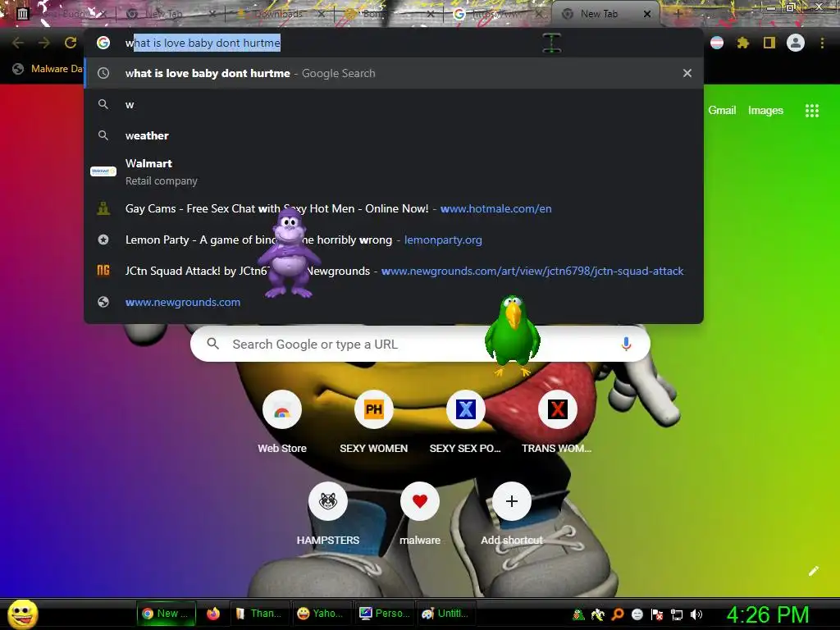Image resolution: width=840 pixels, height=630 pixels.
Task: Open Firefox from the taskbar
Action: coord(213,614)
